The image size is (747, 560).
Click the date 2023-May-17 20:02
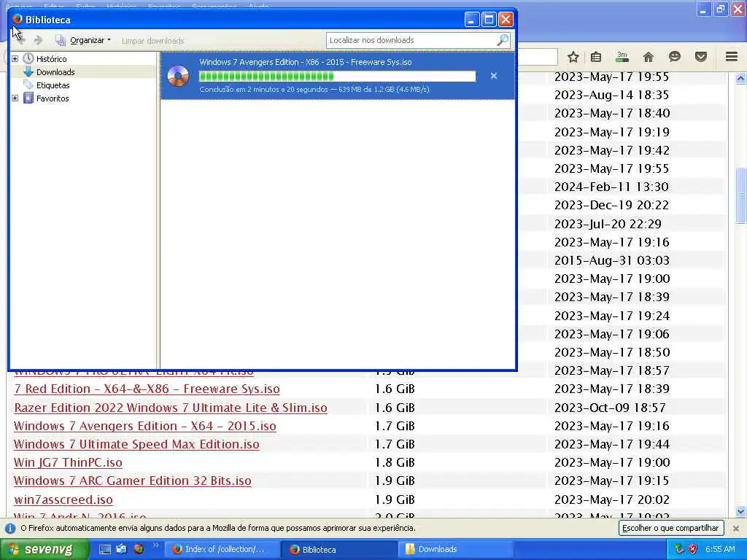click(x=612, y=500)
